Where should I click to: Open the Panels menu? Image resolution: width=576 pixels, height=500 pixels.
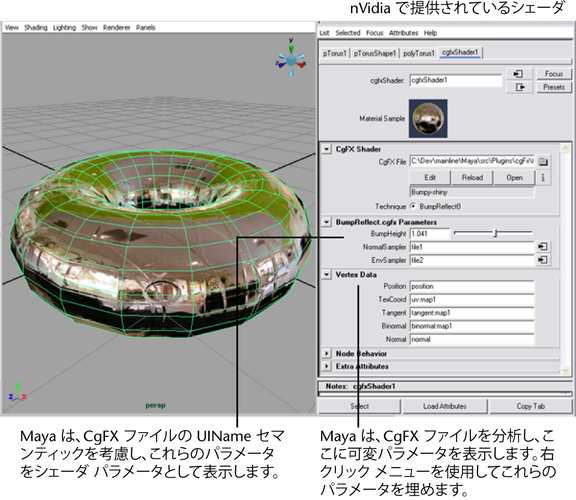tap(145, 28)
